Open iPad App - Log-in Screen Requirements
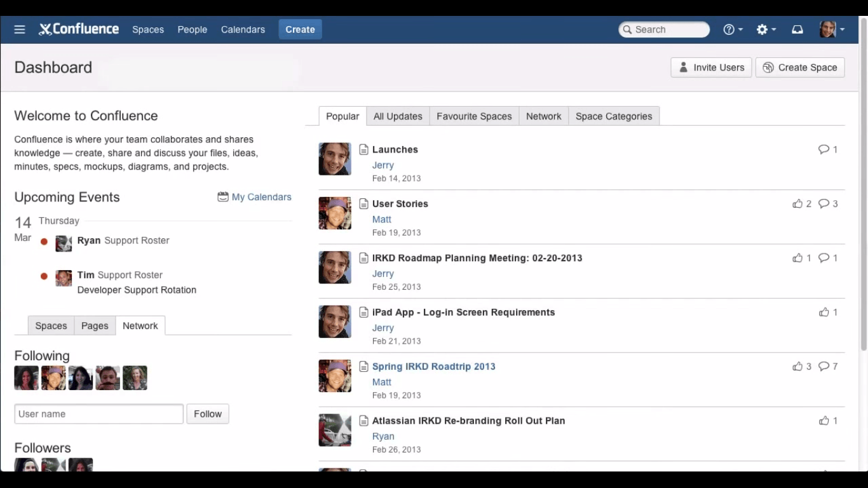This screenshot has height=488, width=868. (464, 312)
